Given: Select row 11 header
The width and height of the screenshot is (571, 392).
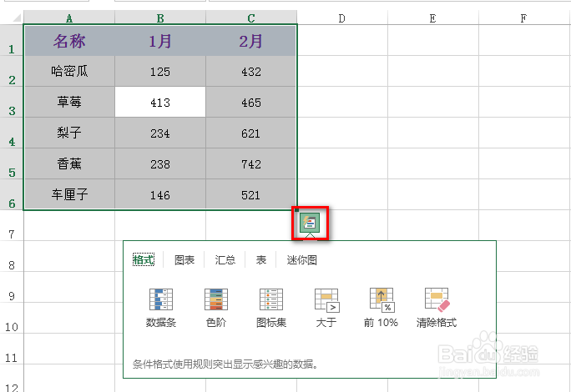Looking at the screenshot, I should tap(12, 349).
